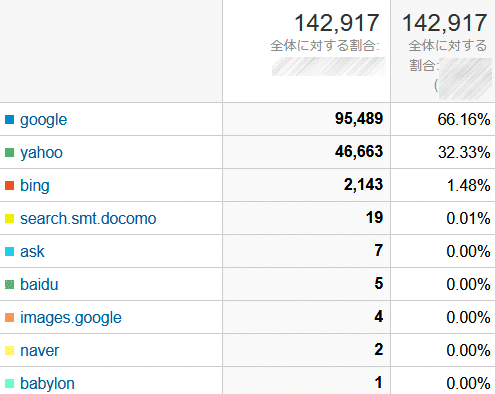The width and height of the screenshot is (495, 394).
Task: Select the 66.16% percentage cell
Action: tap(443, 119)
